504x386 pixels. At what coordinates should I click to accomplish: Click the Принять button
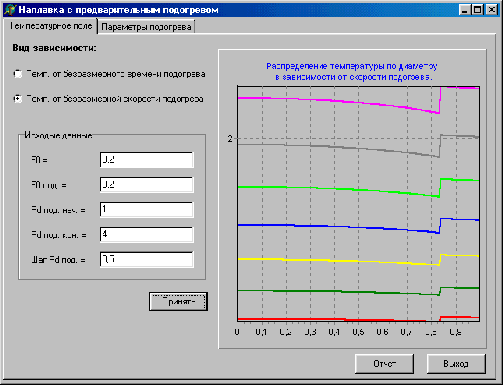[x=178, y=302]
